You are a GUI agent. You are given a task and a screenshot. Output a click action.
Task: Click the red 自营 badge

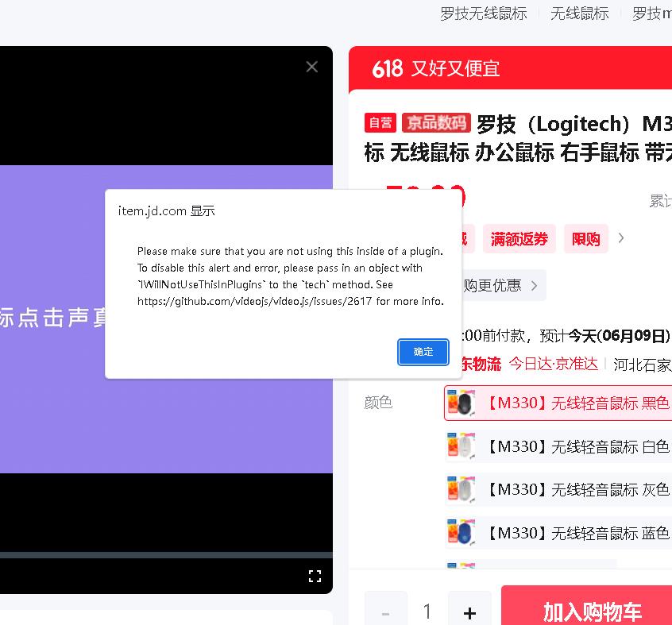tap(380, 123)
